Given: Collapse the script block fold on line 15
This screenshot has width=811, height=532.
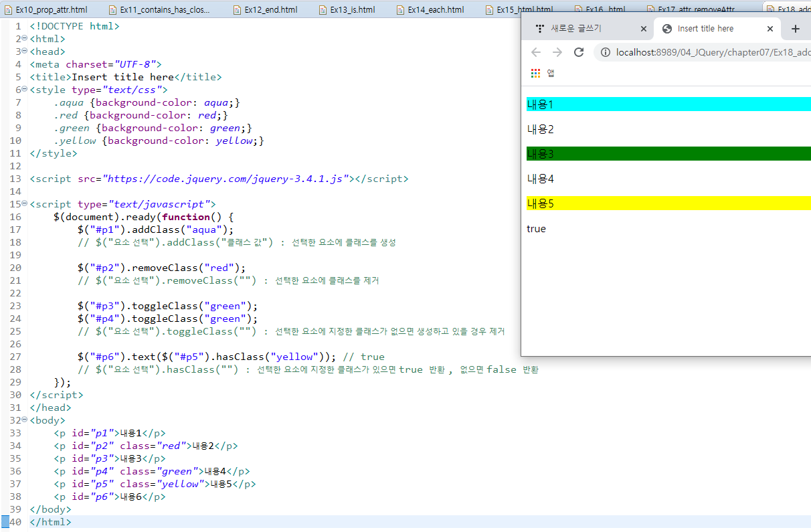Looking at the screenshot, I should click(x=24, y=204).
